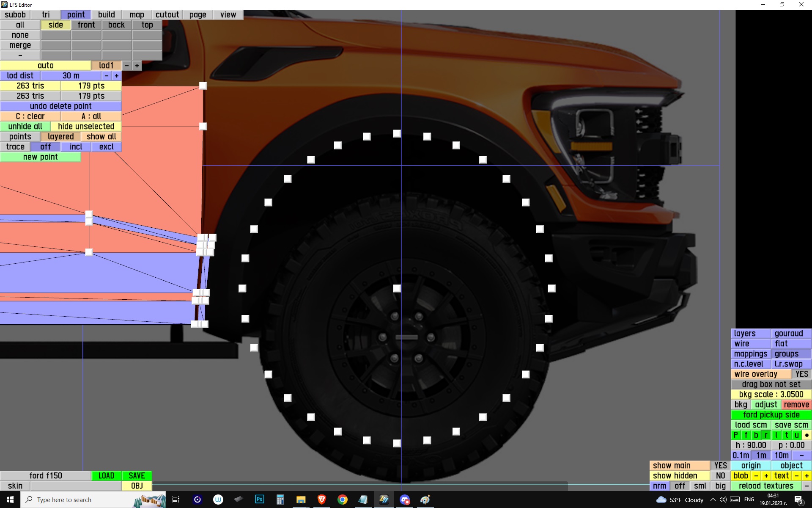Toggle the show main YES setting
This screenshot has width=812, height=508.
pos(720,466)
